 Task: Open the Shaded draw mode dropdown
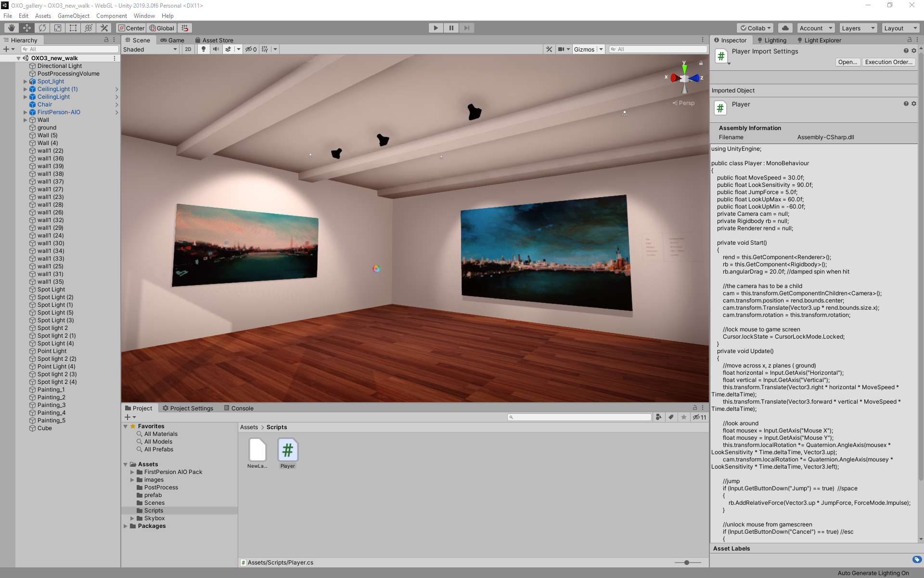click(150, 49)
